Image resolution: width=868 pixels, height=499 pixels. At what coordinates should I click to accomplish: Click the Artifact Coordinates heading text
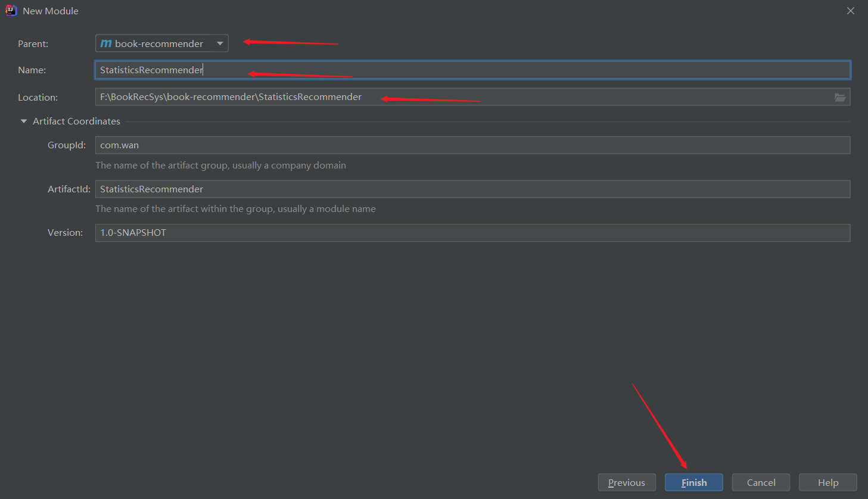76,121
